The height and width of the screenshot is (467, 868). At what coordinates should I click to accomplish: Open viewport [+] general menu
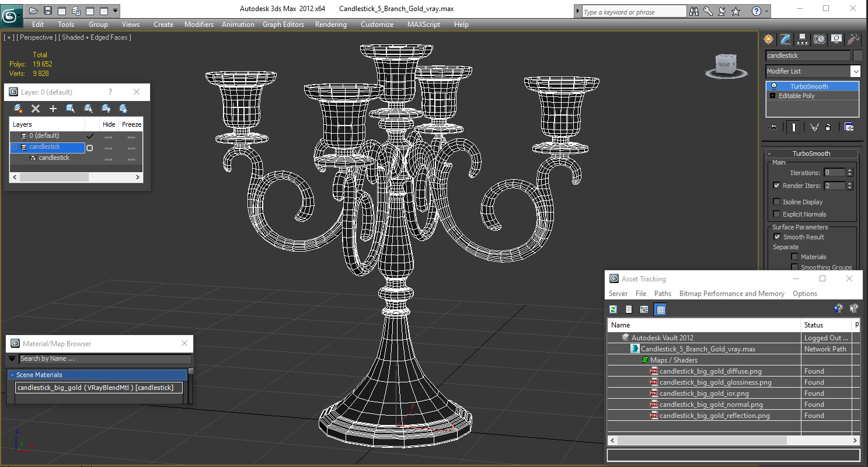click(9, 37)
